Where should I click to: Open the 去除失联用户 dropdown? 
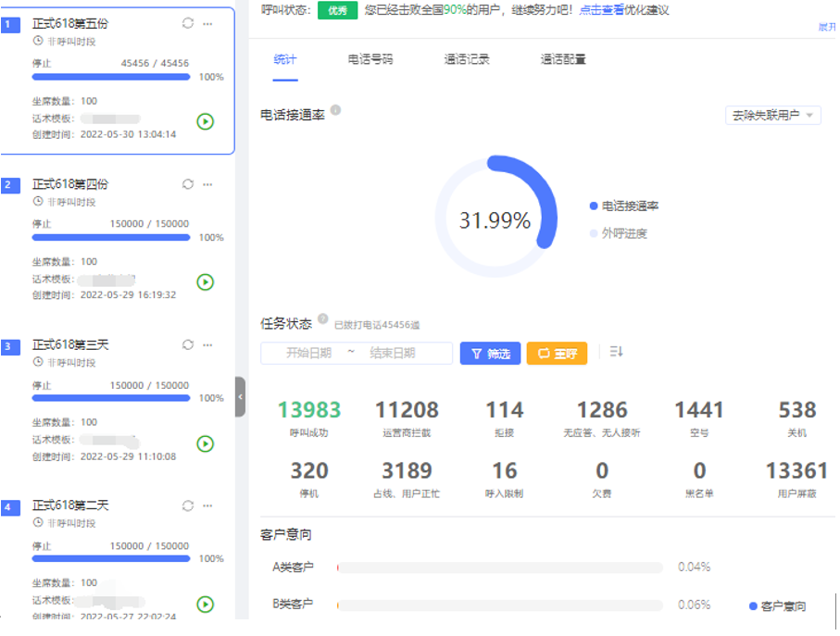773,116
